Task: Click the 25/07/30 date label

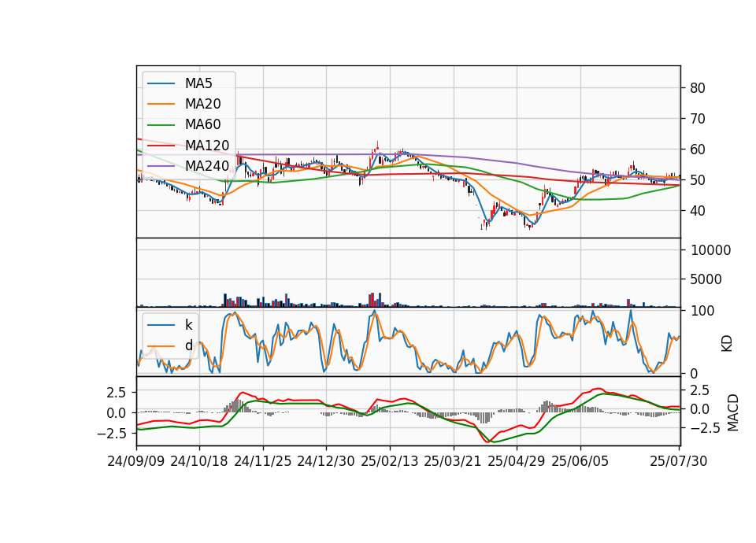Action: click(679, 461)
